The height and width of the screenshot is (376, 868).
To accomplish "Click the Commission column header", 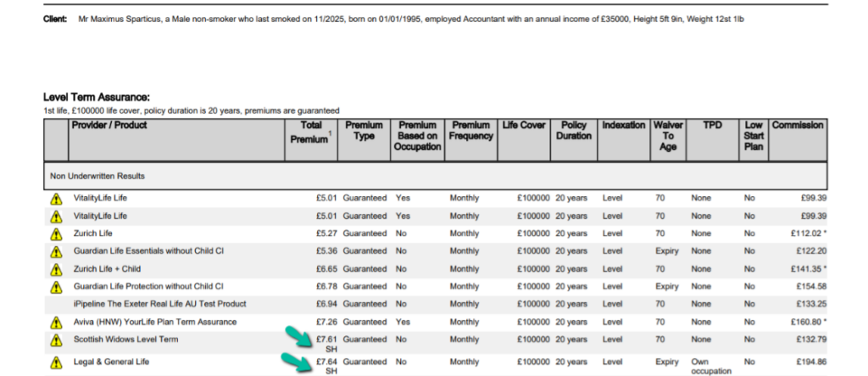I will pyautogui.click(x=797, y=126).
